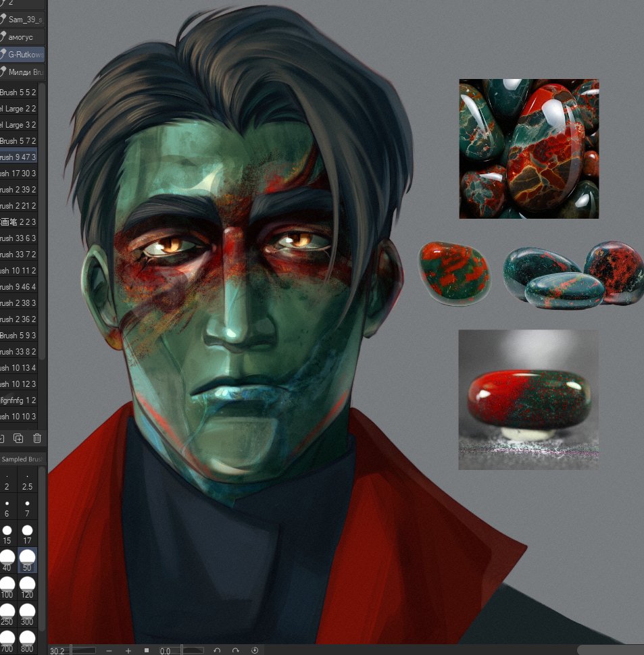This screenshot has height=655, width=644.
Task: Set brush size to 7
Action: click(27, 508)
